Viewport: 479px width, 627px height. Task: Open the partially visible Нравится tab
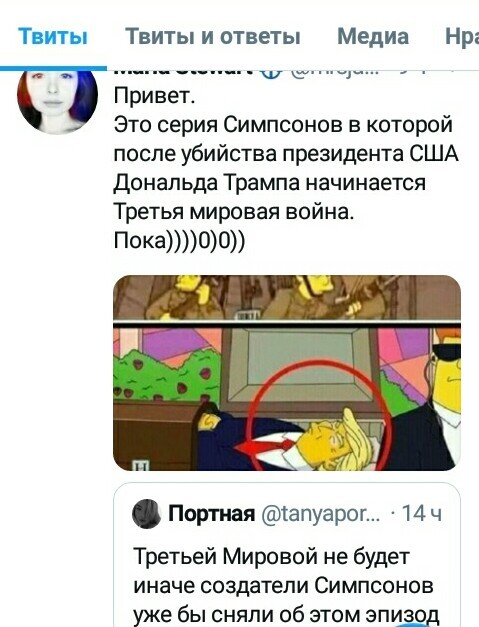point(462,36)
